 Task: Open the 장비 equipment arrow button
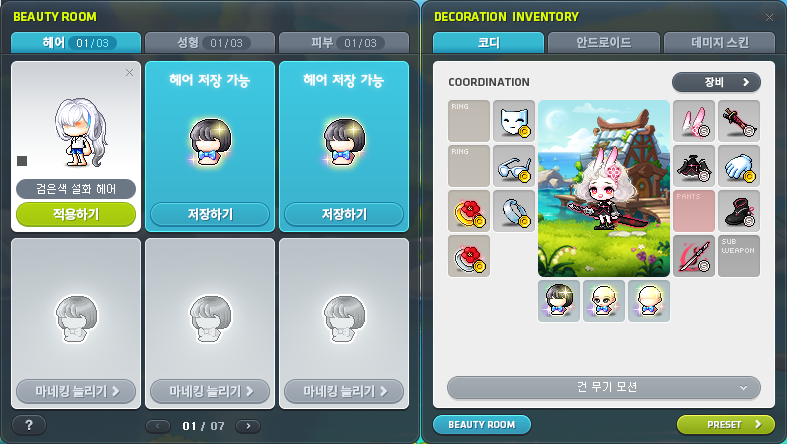(x=716, y=82)
